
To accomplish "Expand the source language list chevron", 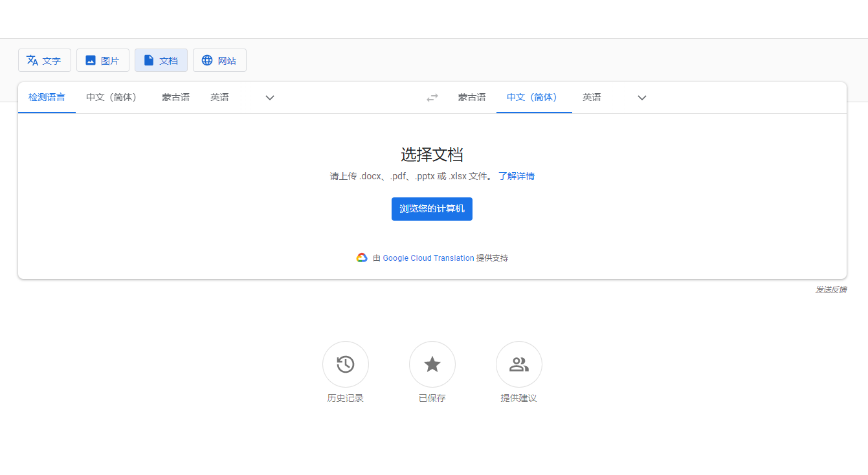I will (270, 98).
